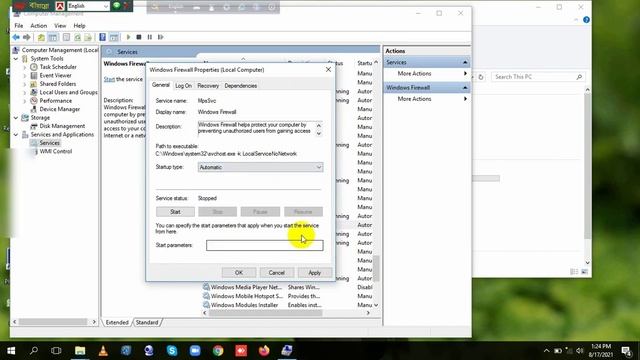Open the Computer Management taskbar icon
Viewport: 640px width, 360px height.
click(x=287, y=351)
